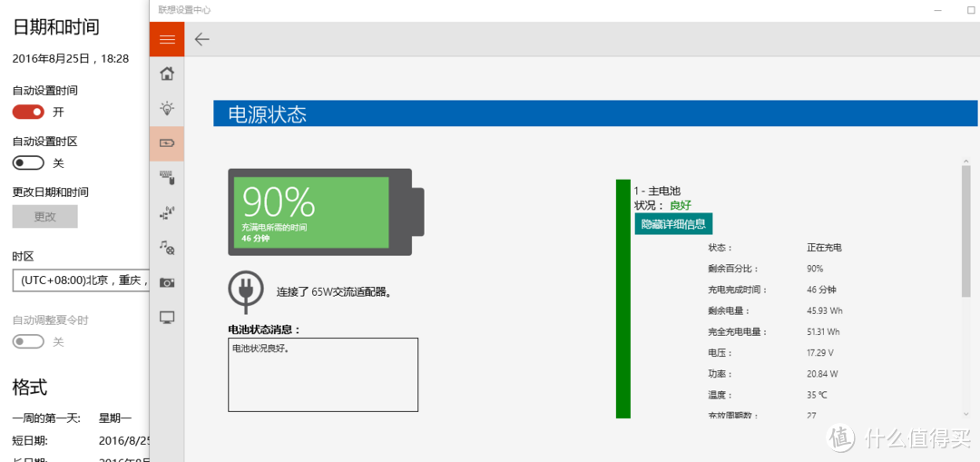Open the light bulb smart settings section
The height and width of the screenshot is (462, 980).
point(167,108)
